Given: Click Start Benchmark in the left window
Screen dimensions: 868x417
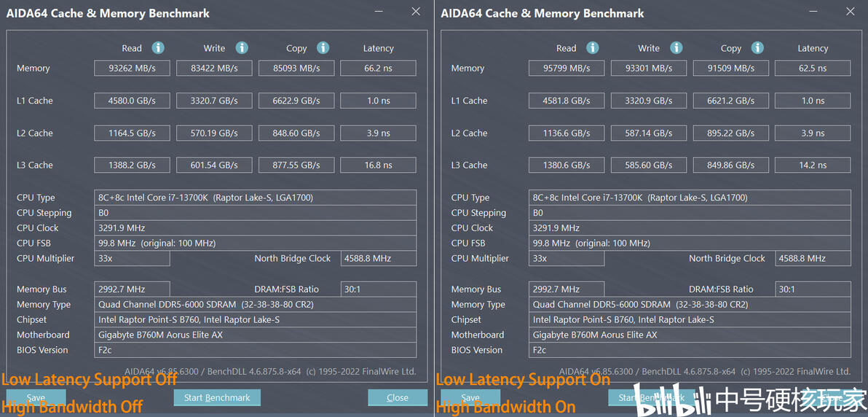Looking at the screenshot, I should (x=217, y=397).
